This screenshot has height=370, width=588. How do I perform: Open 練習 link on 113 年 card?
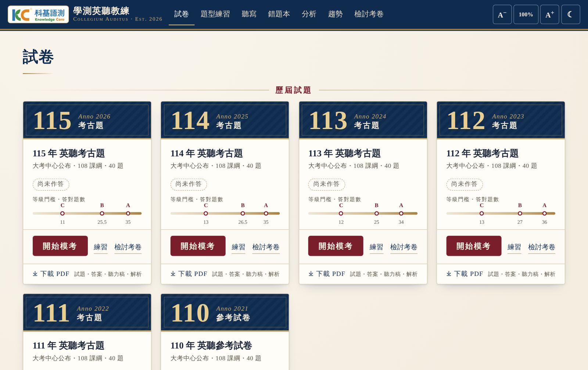pyautogui.click(x=376, y=247)
